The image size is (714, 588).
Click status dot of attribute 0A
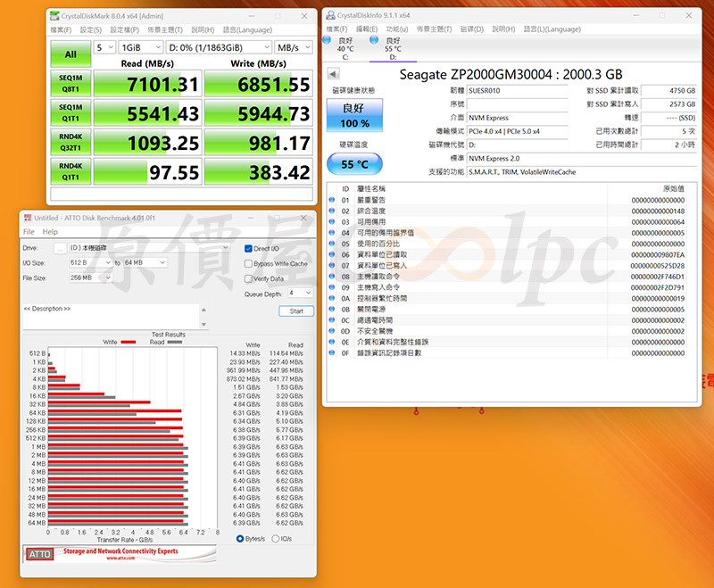click(331, 298)
